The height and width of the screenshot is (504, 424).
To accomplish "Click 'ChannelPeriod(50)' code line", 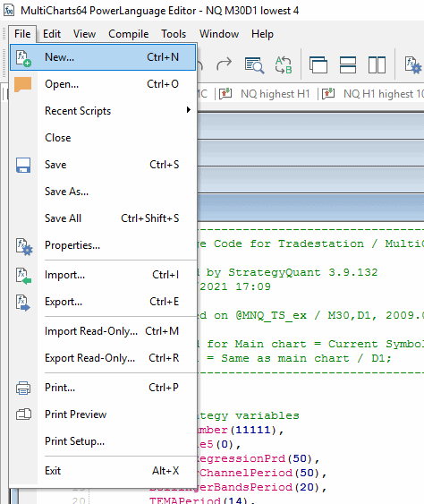I will (263, 473).
